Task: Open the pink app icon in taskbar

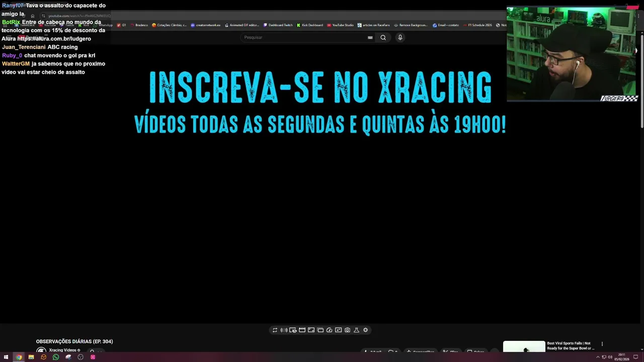Action: [x=93, y=357]
